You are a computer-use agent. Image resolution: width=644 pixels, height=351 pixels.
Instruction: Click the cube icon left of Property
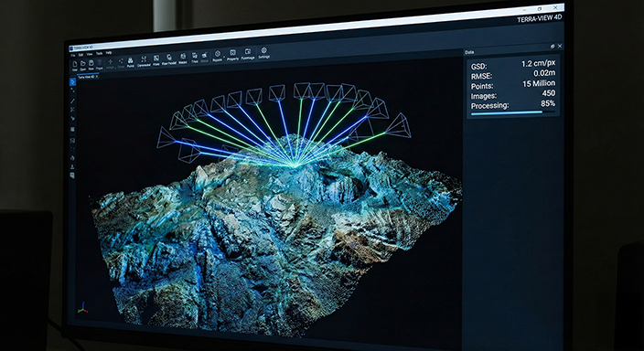coord(218,53)
